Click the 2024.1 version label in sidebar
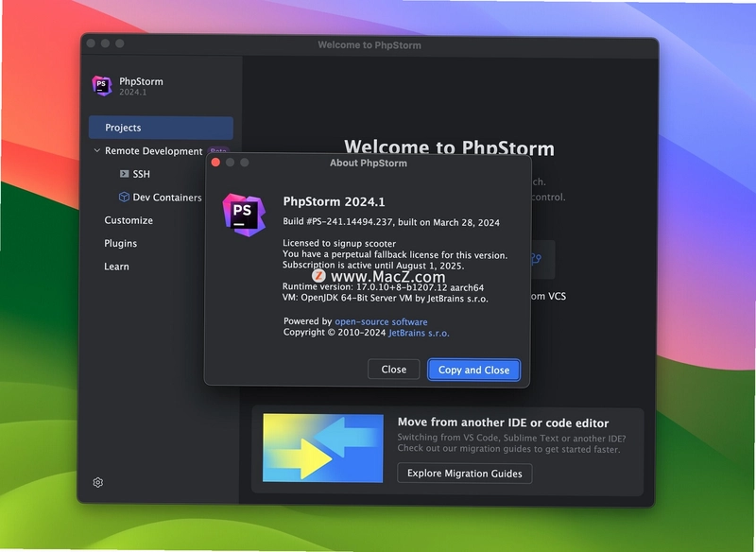 point(132,92)
